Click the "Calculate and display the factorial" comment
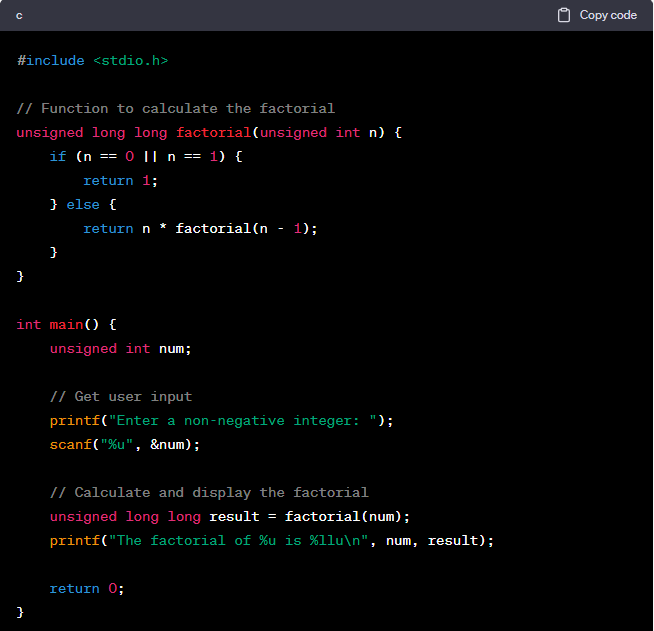This screenshot has width=654, height=631. 209,492
